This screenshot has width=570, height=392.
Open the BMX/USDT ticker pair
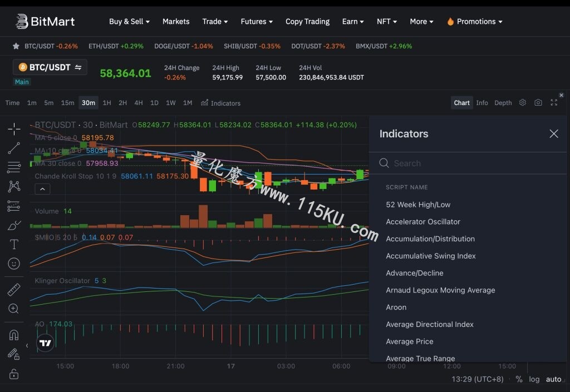[384, 46]
